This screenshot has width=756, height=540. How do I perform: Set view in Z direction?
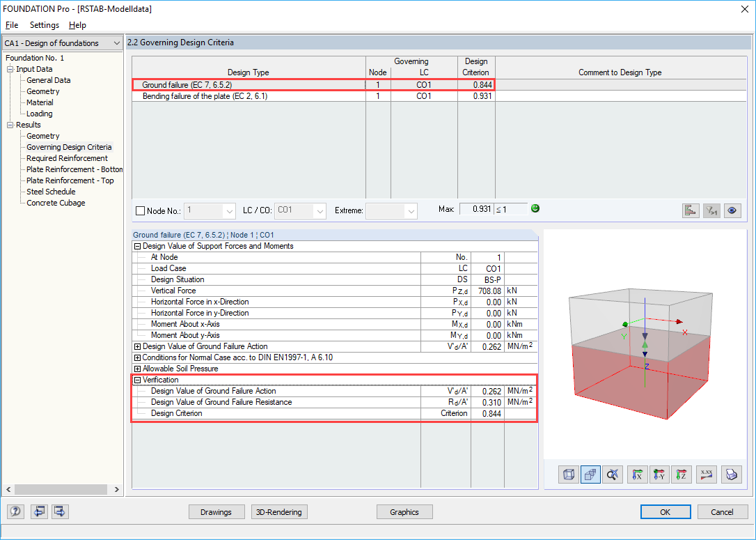click(682, 475)
